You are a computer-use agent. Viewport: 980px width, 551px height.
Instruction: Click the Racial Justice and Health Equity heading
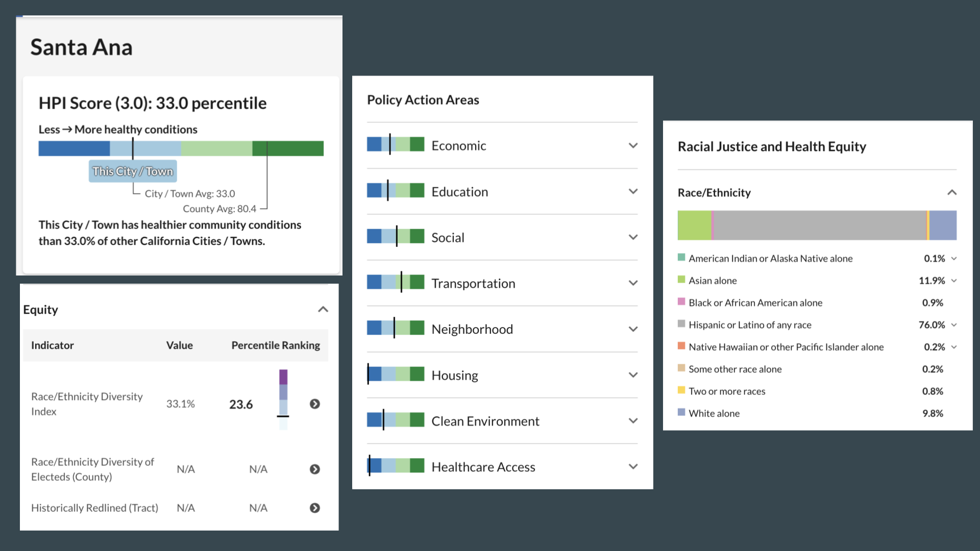772,147
